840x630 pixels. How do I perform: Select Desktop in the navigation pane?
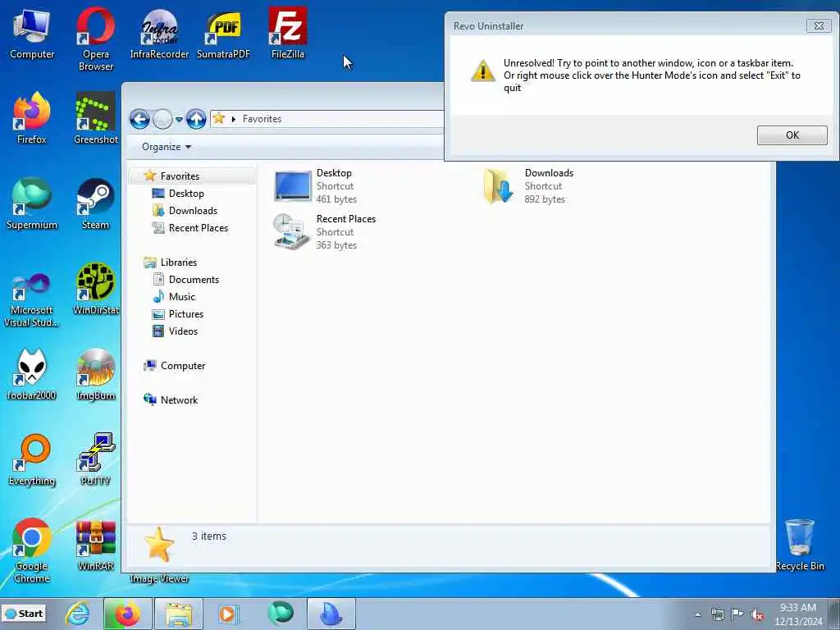tap(186, 194)
